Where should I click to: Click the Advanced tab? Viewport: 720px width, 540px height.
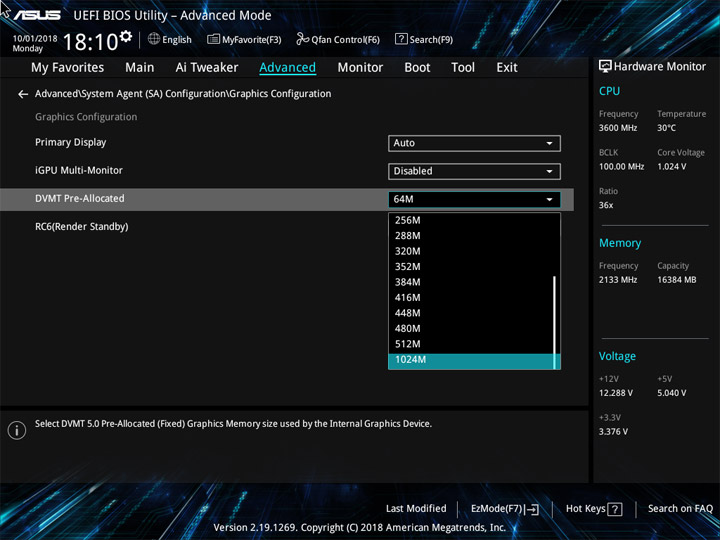coord(287,68)
